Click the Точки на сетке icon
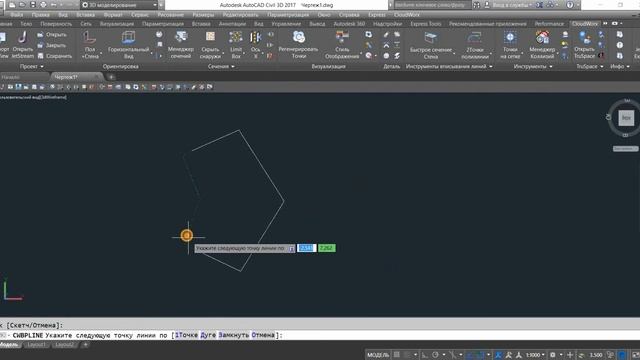The width and height of the screenshot is (640, 360). point(510,38)
